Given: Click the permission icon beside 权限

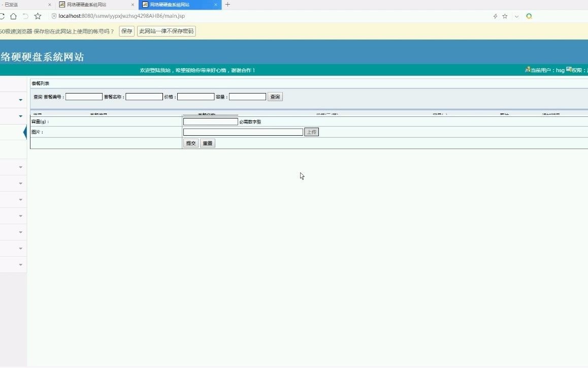Looking at the screenshot, I should pos(568,70).
